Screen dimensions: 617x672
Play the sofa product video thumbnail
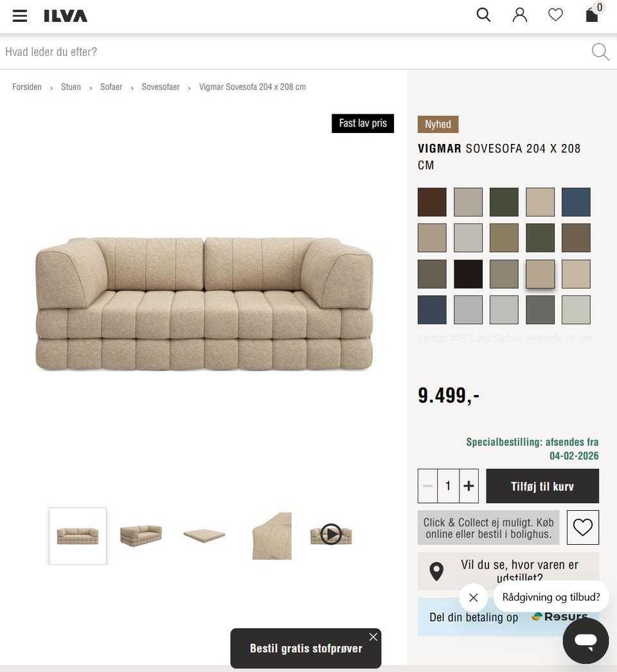coord(331,535)
